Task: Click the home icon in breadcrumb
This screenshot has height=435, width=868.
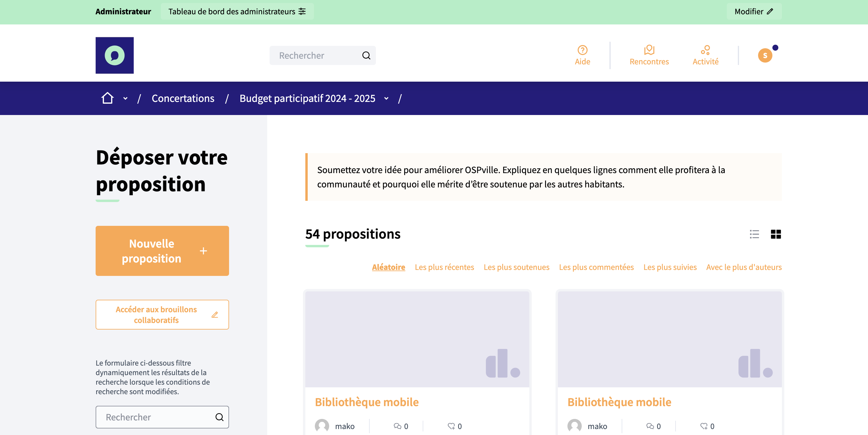Action: pyautogui.click(x=107, y=98)
